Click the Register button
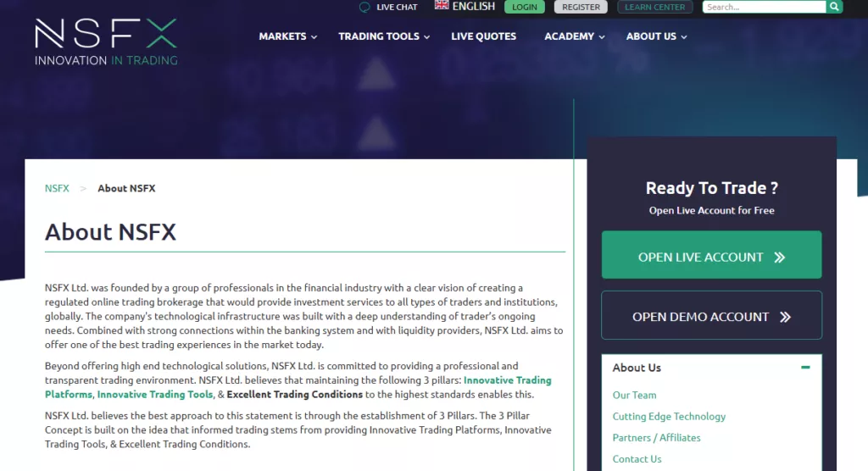The image size is (868, 471). 581,7
